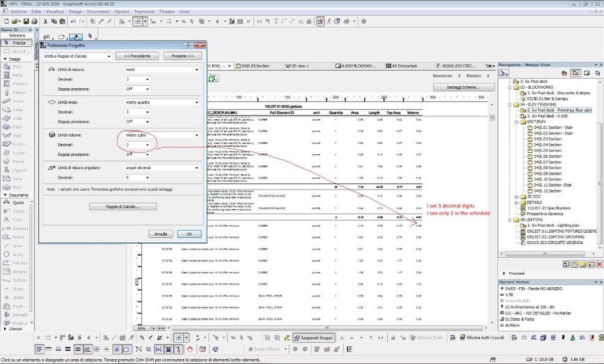604x364 pixels.
Task: Select 04|S.03 Section in the Navigator tree
Action: pyautogui.click(x=547, y=139)
